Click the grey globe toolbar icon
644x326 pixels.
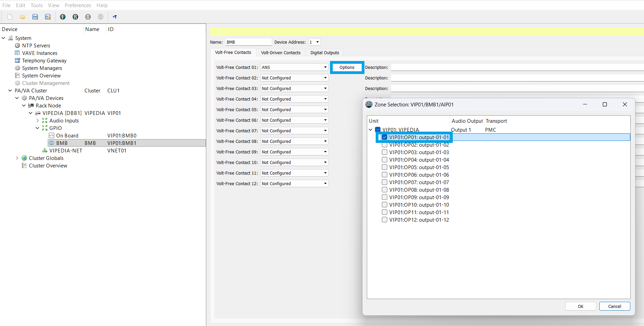coord(101,17)
